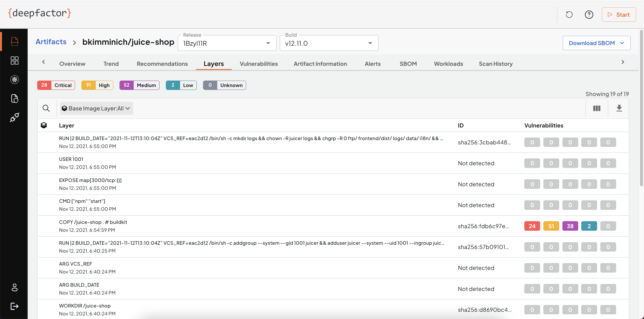This screenshot has height=319, width=644.
Task: Switch to the Vulnerabilities tab
Action: pyautogui.click(x=259, y=64)
